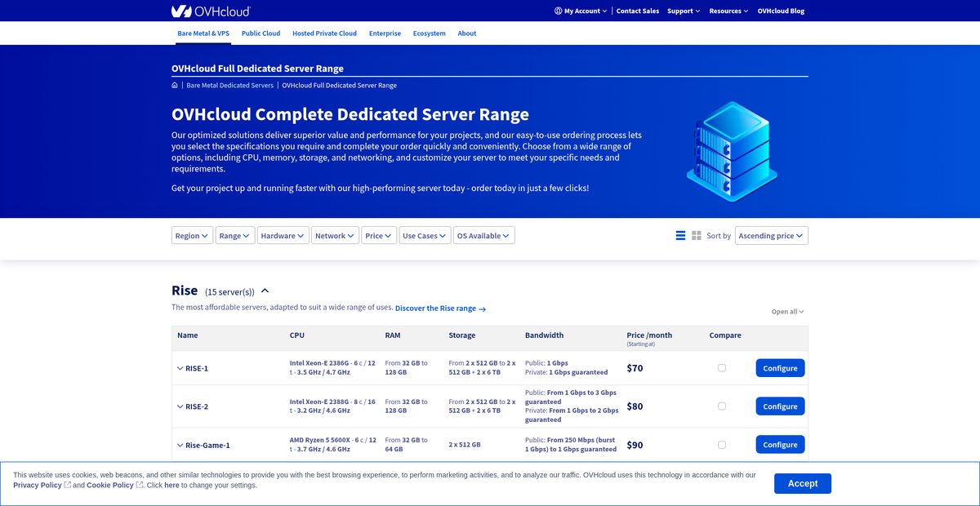The height and width of the screenshot is (506, 980).
Task: Open the Range filter dropdown
Action: click(x=235, y=236)
